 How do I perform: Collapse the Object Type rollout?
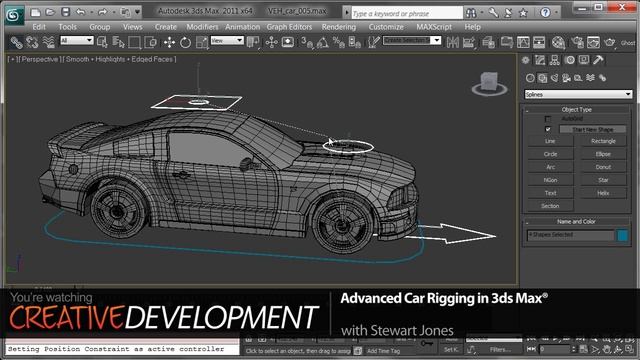click(x=576, y=109)
